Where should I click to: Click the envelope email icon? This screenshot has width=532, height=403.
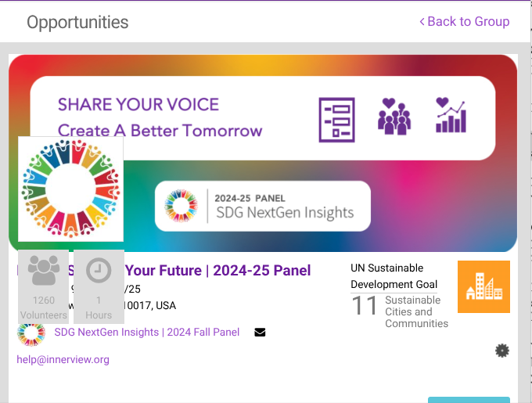click(260, 333)
